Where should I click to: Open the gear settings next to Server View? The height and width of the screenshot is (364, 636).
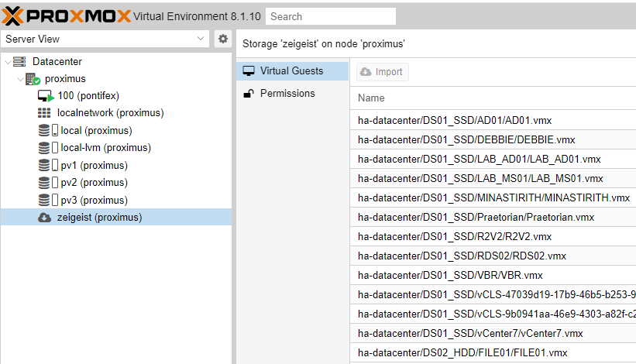(x=222, y=39)
